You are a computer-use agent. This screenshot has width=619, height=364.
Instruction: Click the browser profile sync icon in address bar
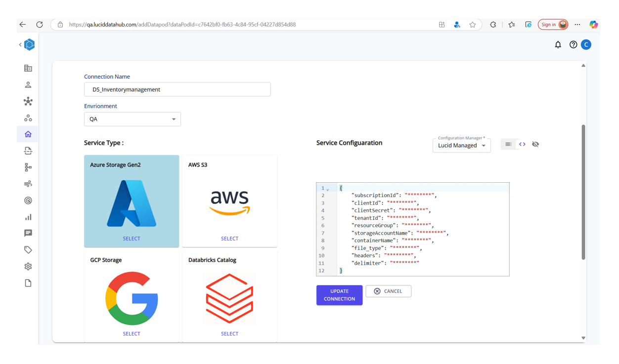click(457, 24)
